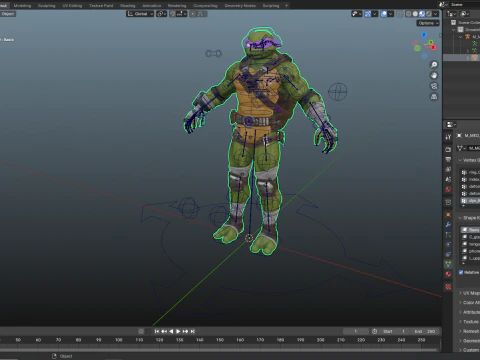480x360 pixels.
Task: Select material preview shading
Action: coord(422,14)
